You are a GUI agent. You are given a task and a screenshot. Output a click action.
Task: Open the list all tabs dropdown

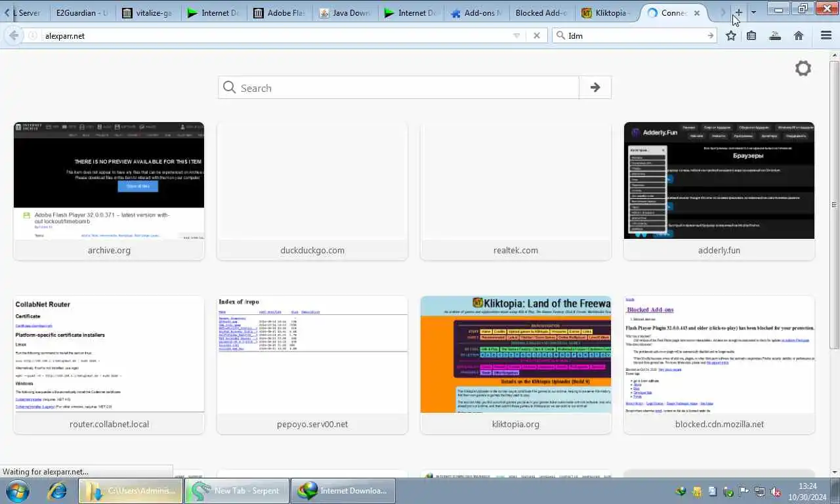(753, 12)
